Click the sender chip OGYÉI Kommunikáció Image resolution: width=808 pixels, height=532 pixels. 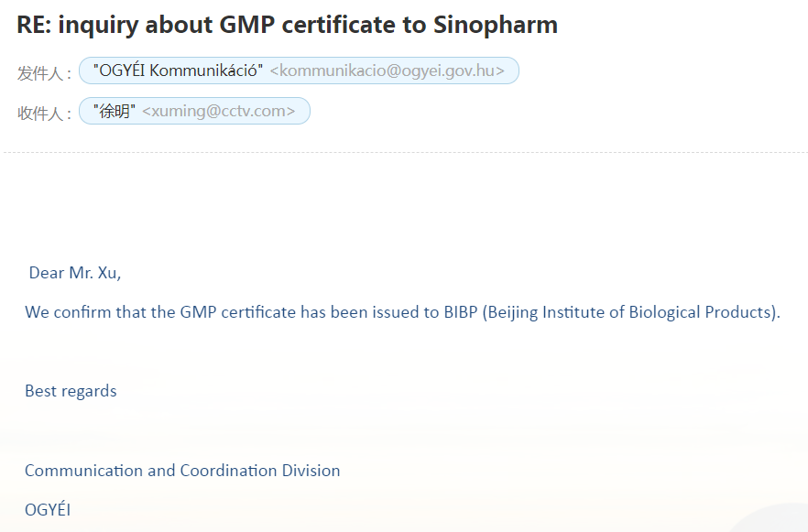[x=299, y=71]
